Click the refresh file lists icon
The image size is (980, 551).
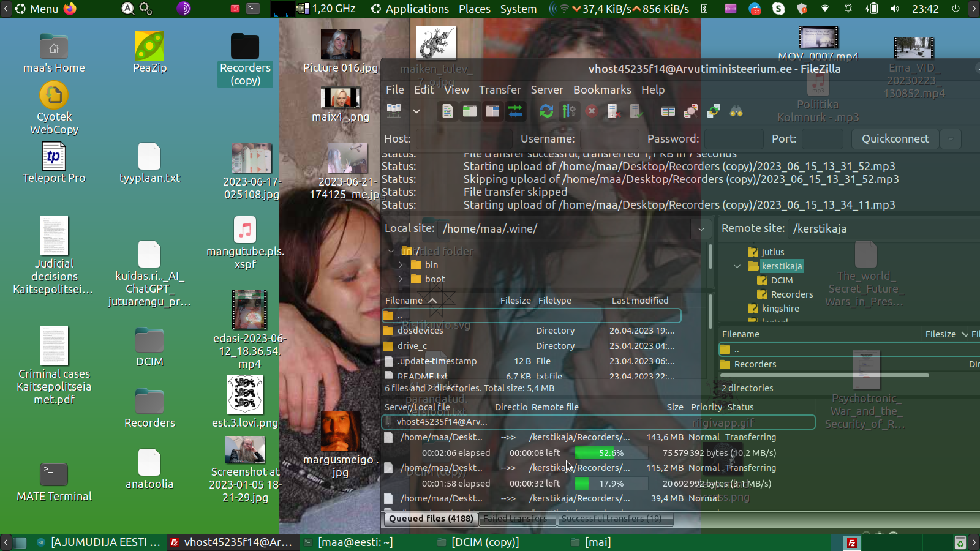(x=546, y=111)
